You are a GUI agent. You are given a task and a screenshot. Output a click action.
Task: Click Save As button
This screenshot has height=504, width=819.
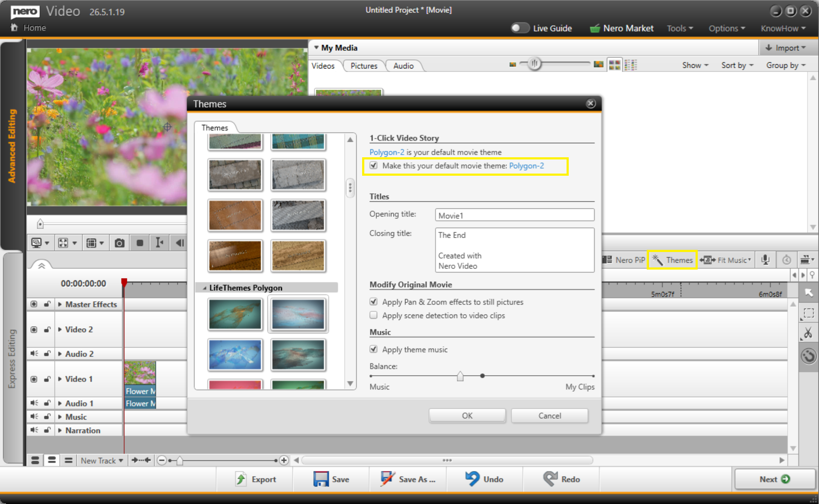point(408,479)
